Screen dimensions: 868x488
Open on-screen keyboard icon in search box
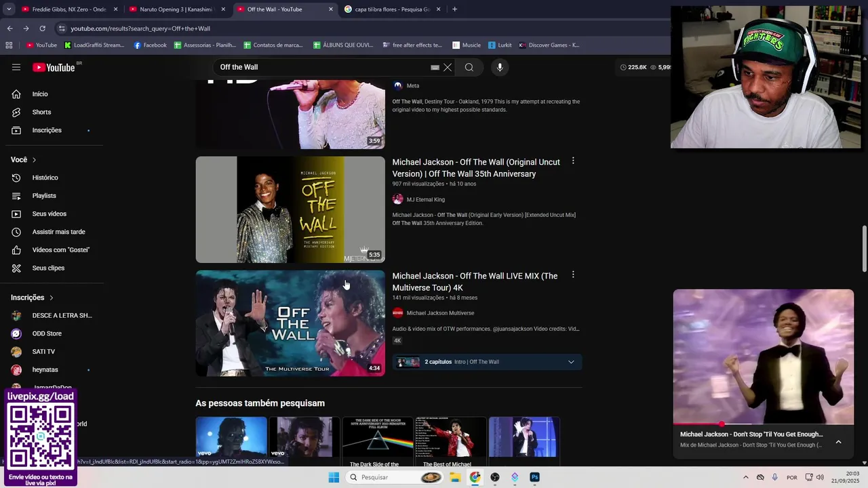pos(435,68)
